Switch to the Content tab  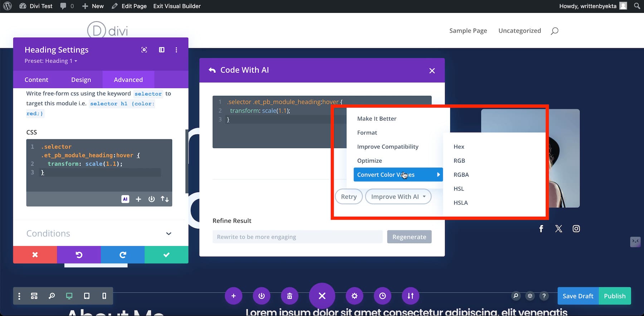(36, 80)
